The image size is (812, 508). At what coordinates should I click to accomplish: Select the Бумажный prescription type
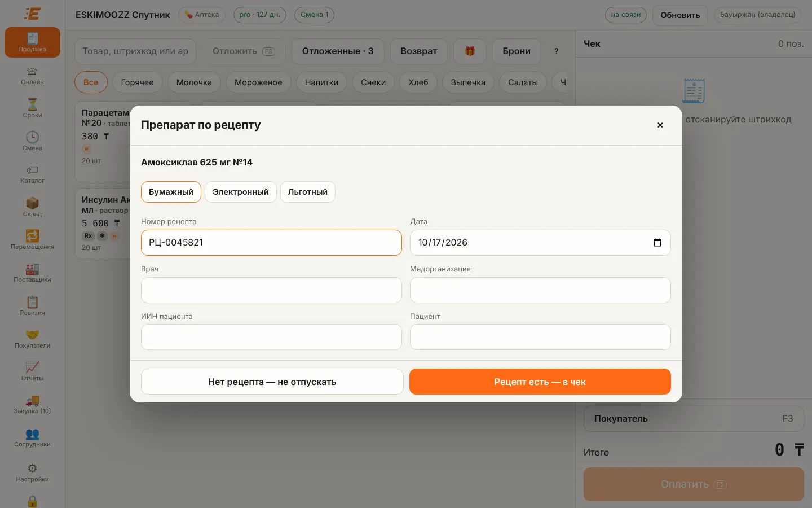[171, 192]
